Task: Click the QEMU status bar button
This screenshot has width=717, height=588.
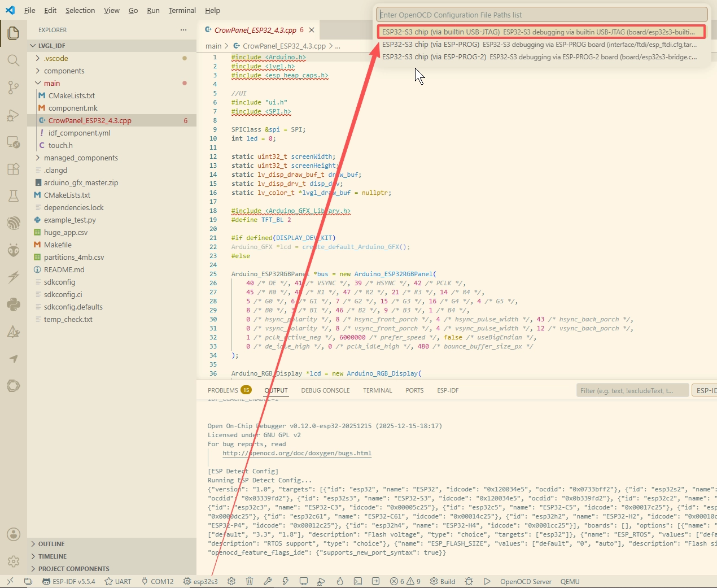Action: pos(570,581)
